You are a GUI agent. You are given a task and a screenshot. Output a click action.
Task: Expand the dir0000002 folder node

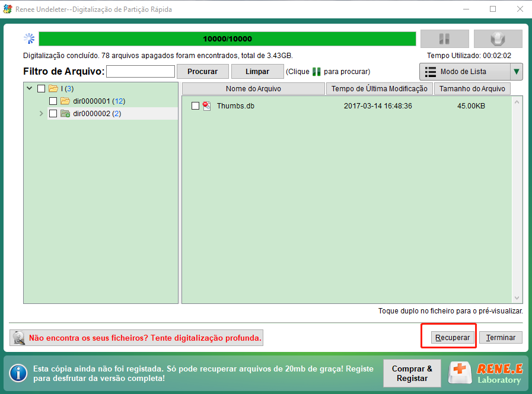pyautogui.click(x=42, y=113)
